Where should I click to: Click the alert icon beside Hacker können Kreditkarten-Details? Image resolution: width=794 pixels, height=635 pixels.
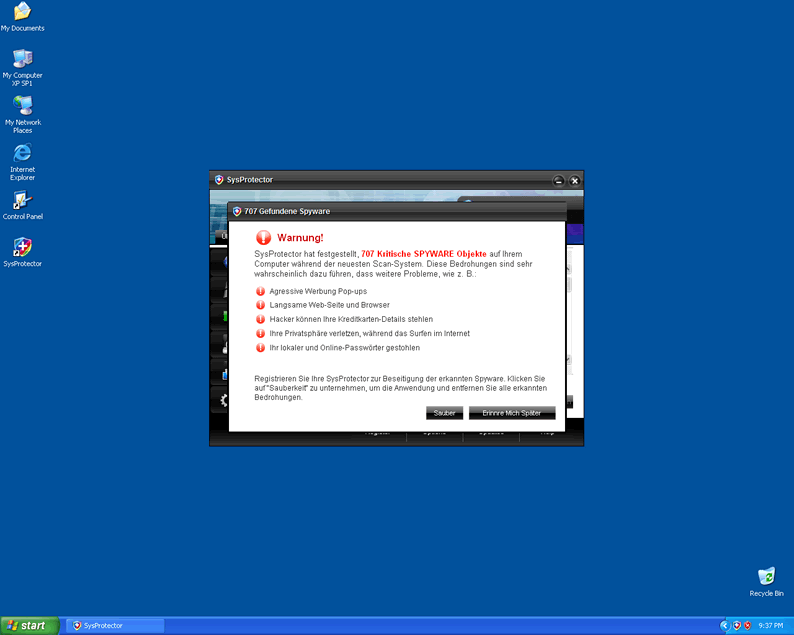(x=261, y=319)
